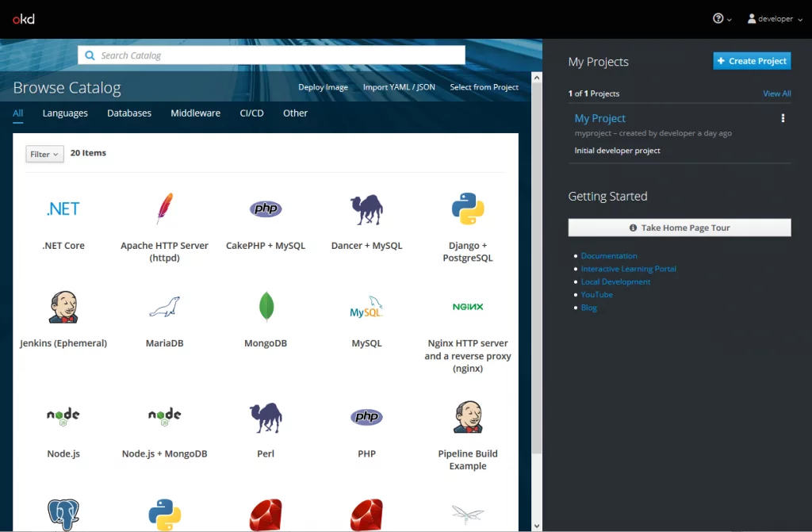Open Jenkins (Ephemeral) butler icon

63,307
